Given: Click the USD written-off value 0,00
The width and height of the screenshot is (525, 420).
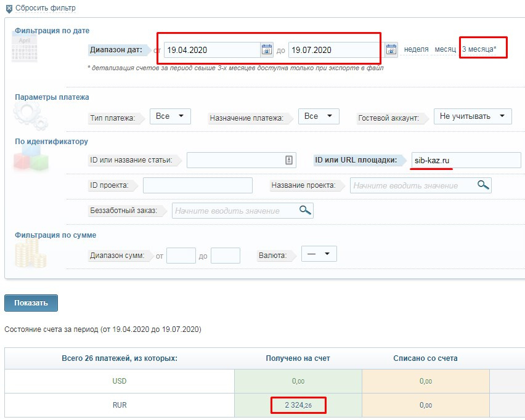Looking at the screenshot, I should click(426, 381).
